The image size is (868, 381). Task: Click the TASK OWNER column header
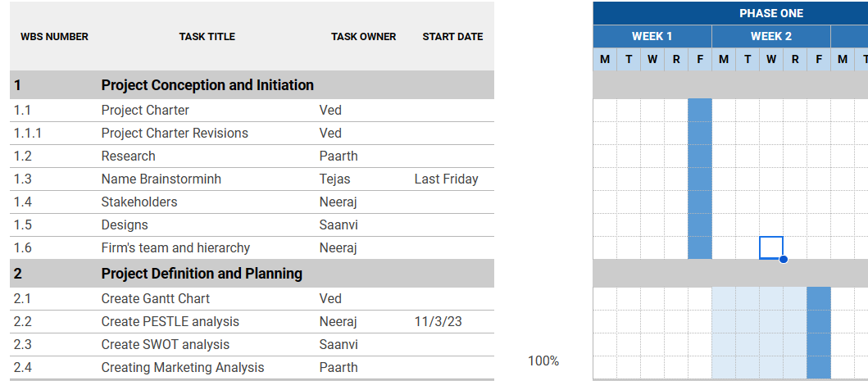(x=363, y=37)
